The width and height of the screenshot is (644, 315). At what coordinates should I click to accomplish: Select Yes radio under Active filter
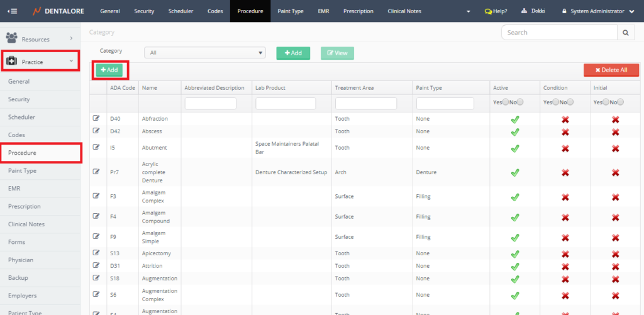505,102
